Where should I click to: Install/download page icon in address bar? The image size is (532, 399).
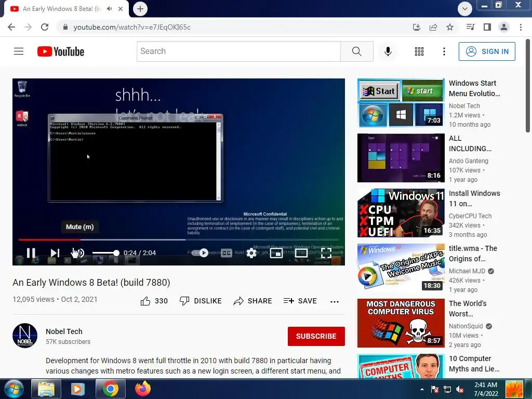(x=416, y=27)
